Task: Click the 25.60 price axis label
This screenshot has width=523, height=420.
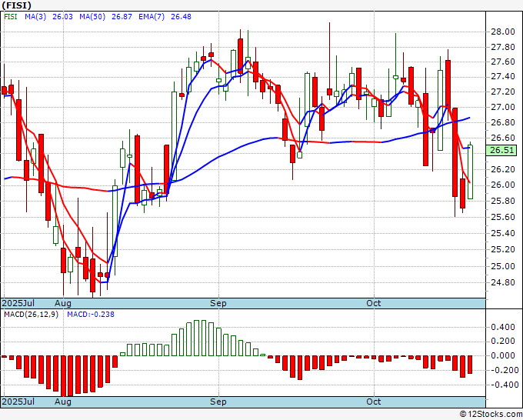Action: click(x=503, y=217)
